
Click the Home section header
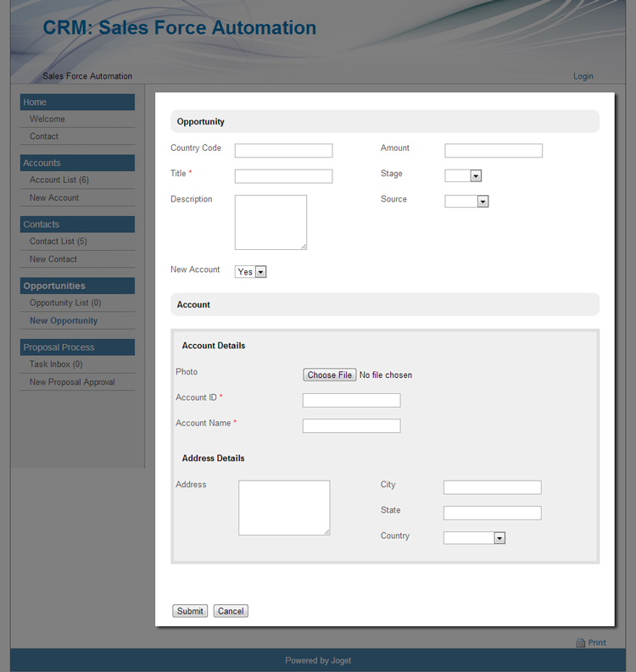77,102
